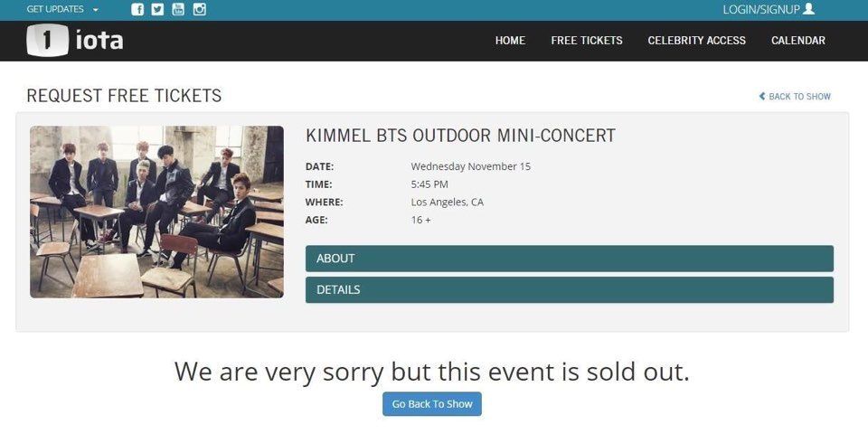Click the Go Back To Show button
The height and width of the screenshot is (434, 868).
point(432,404)
